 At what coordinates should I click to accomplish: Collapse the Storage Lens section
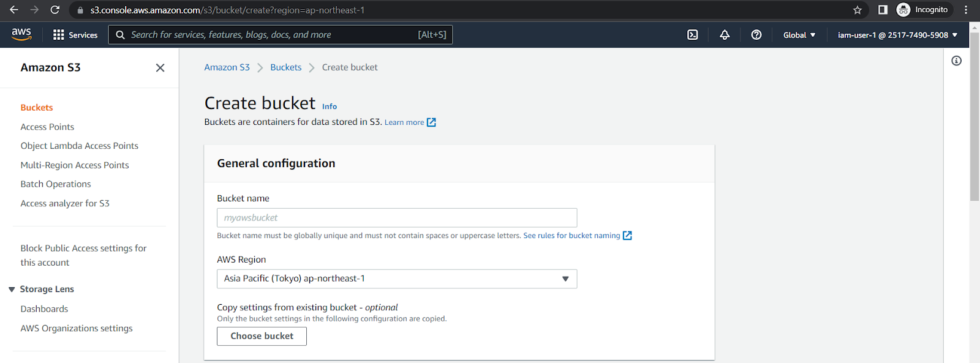pos(12,290)
